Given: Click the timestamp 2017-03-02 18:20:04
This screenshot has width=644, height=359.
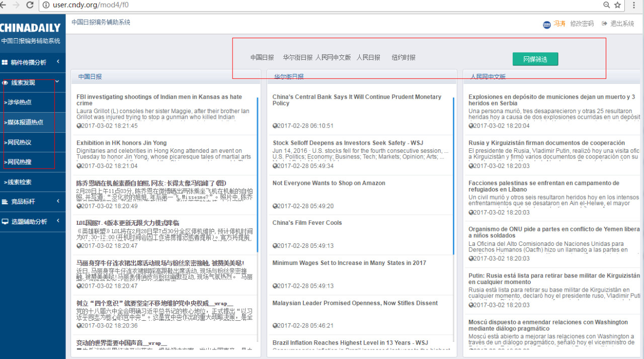Looking at the screenshot, I should click(502, 126).
